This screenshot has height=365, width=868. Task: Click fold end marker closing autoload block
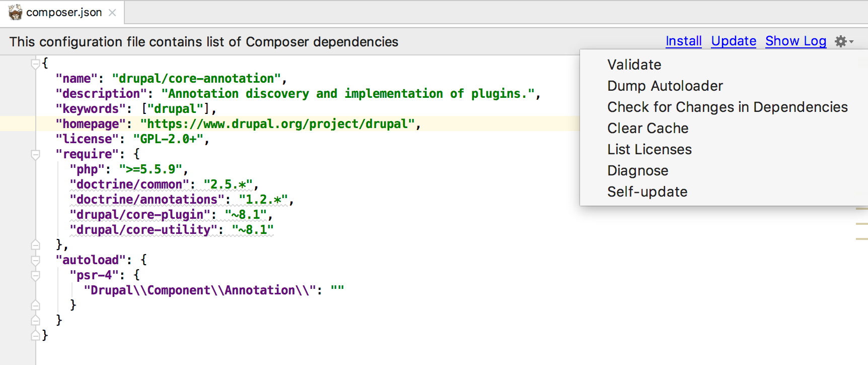click(x=35, y=321)
